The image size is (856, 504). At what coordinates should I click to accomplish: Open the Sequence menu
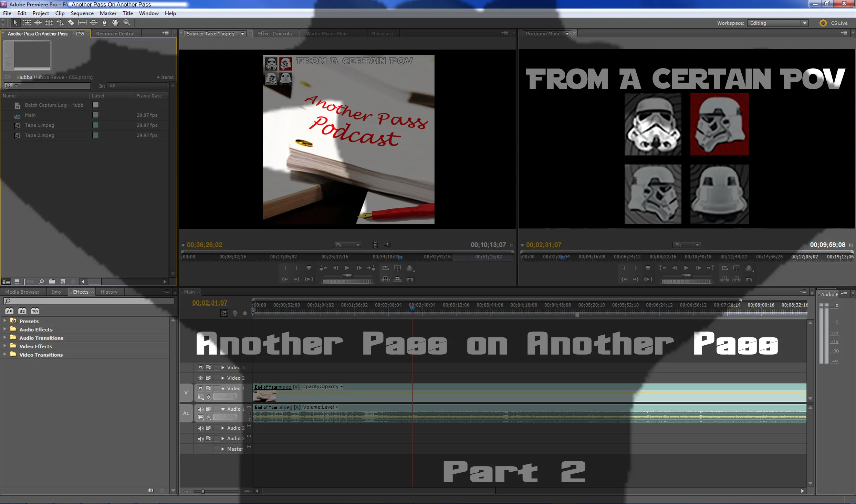click(x=82, y=13)
